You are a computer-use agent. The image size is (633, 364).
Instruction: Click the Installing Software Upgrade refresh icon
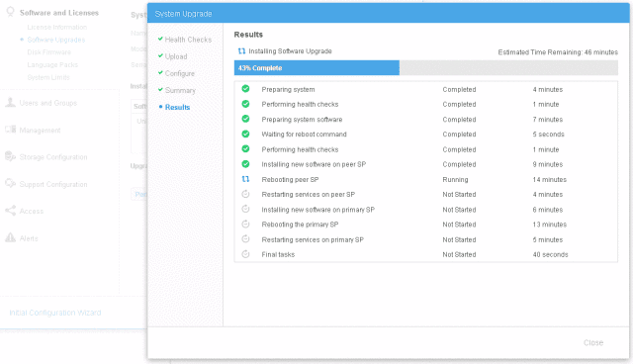(x=241, y=50)
